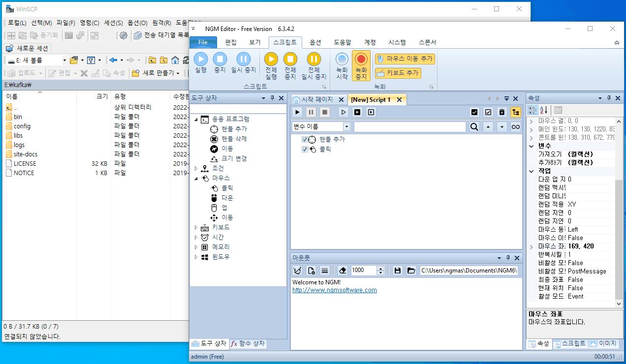
Task: Click the lines (word wrap) icon in 아웃풋 toolbar
Action: click(x=325, y=270)
